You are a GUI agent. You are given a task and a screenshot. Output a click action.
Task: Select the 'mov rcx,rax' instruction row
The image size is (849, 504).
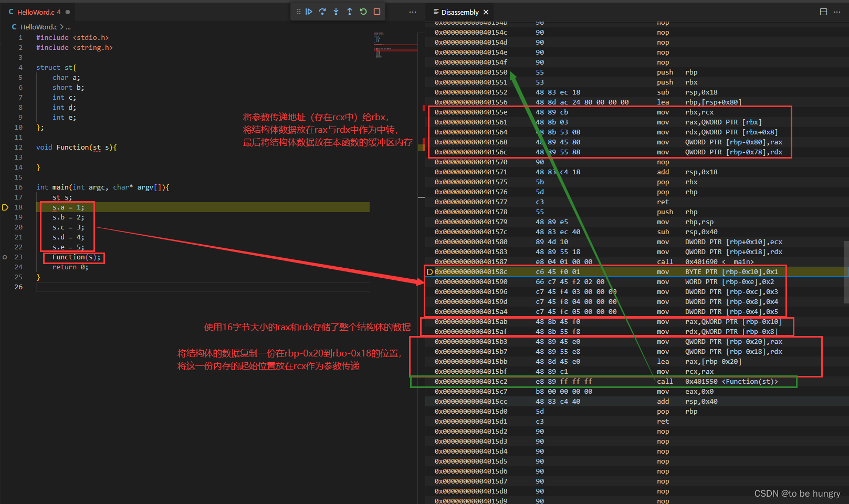636,372
